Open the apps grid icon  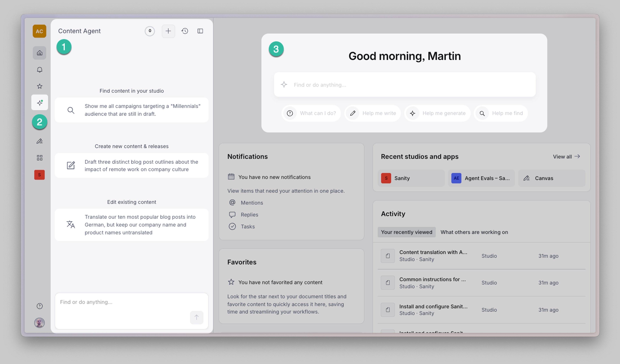[39, 157]
